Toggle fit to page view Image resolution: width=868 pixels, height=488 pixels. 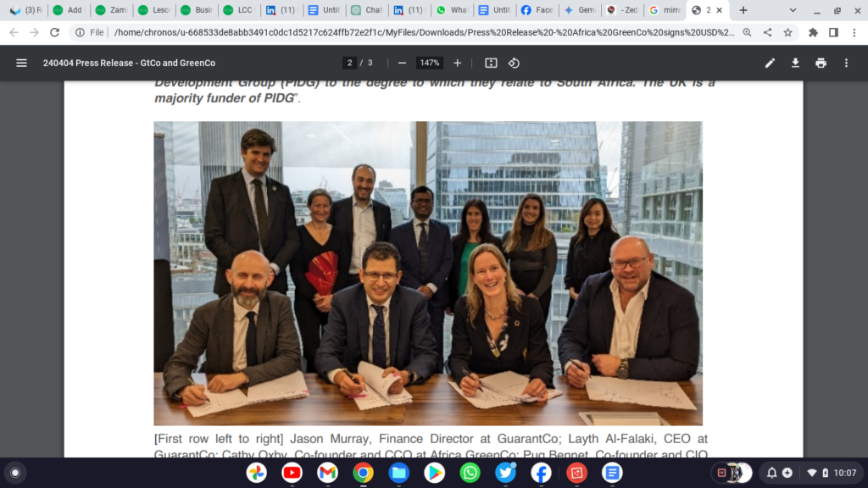[x=491, y=63]
